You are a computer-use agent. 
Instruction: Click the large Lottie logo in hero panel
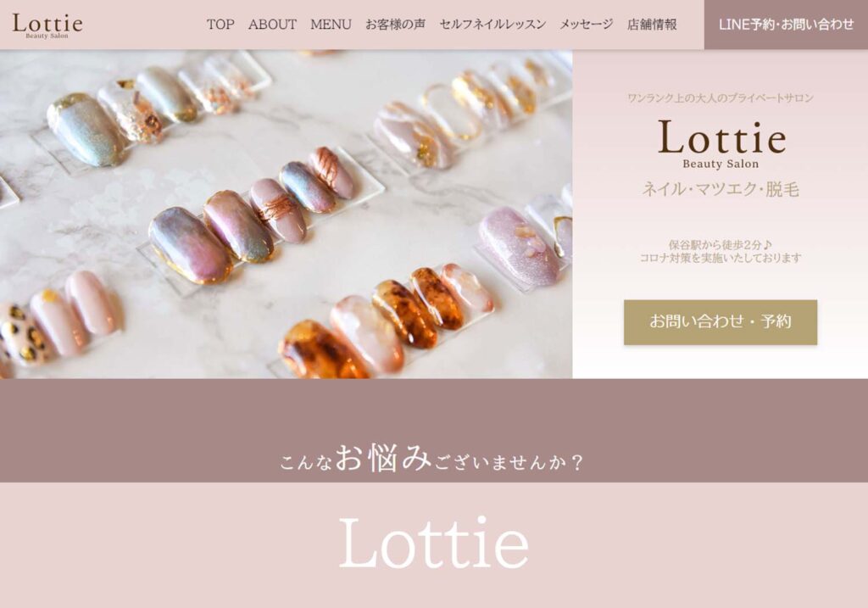coord(721,144)
